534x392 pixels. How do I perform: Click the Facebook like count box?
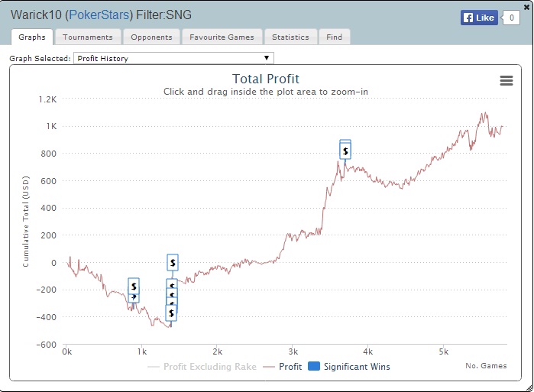[x=511, y=18]
